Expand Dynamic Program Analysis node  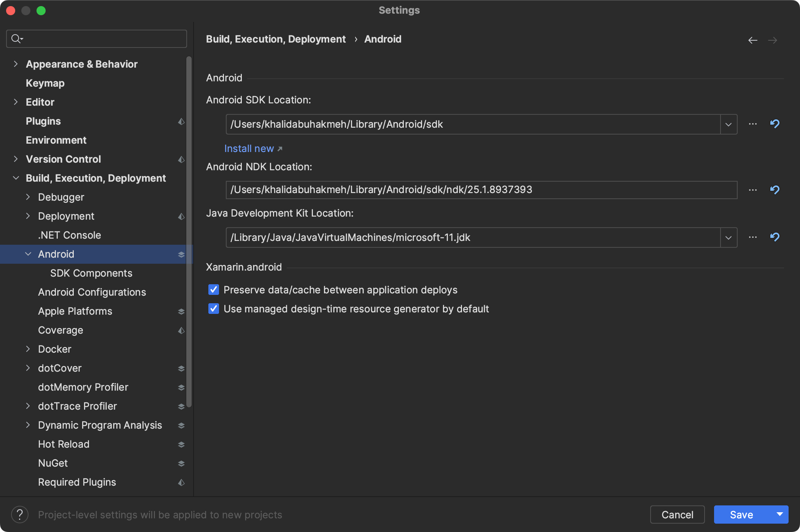(x=28, y=425)
